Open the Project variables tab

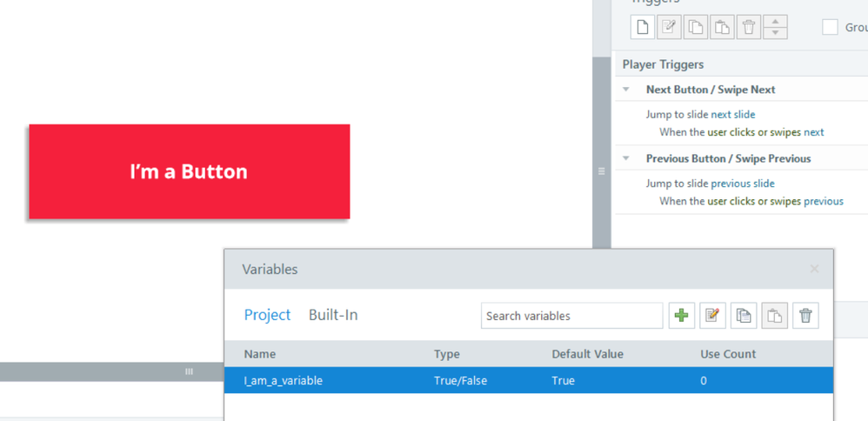click(267, 315)
